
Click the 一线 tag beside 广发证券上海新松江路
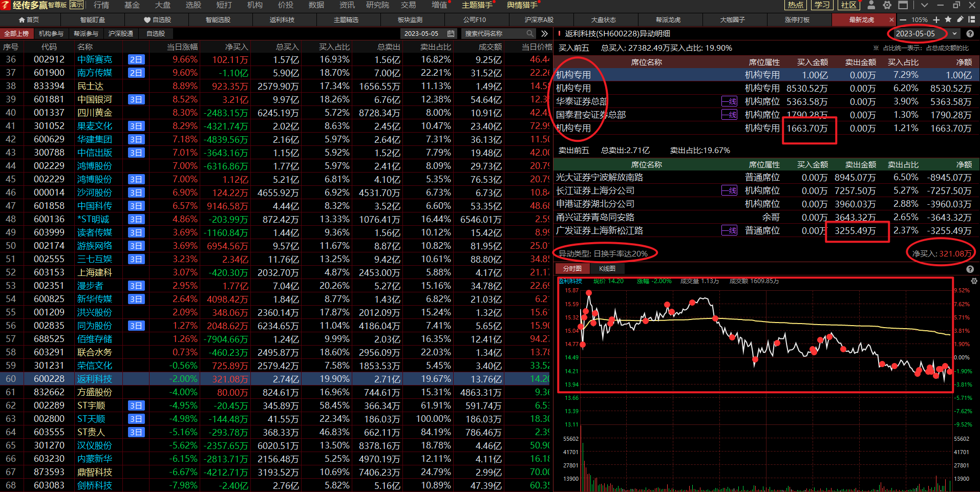pyautogui.click(x=729, y=230)
